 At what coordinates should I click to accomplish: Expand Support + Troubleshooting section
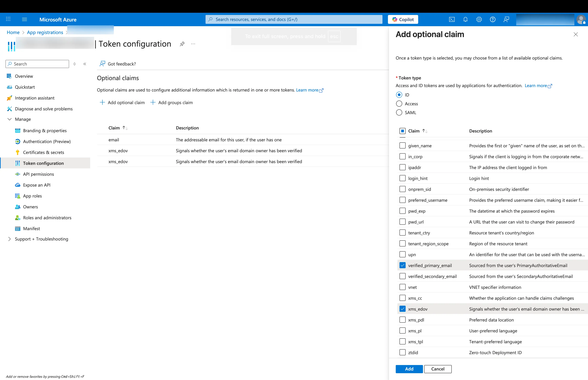click(x=9, y=239)
